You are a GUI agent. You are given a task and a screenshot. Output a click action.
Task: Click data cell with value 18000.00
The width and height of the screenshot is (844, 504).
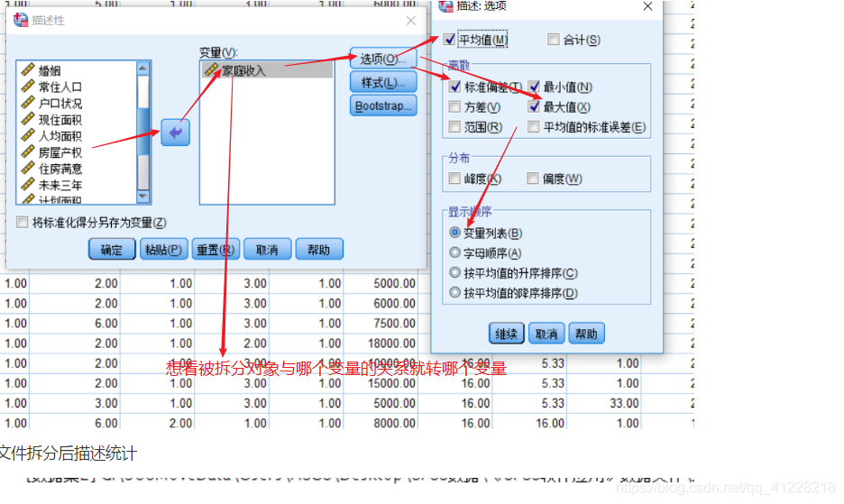click(380, 344)
